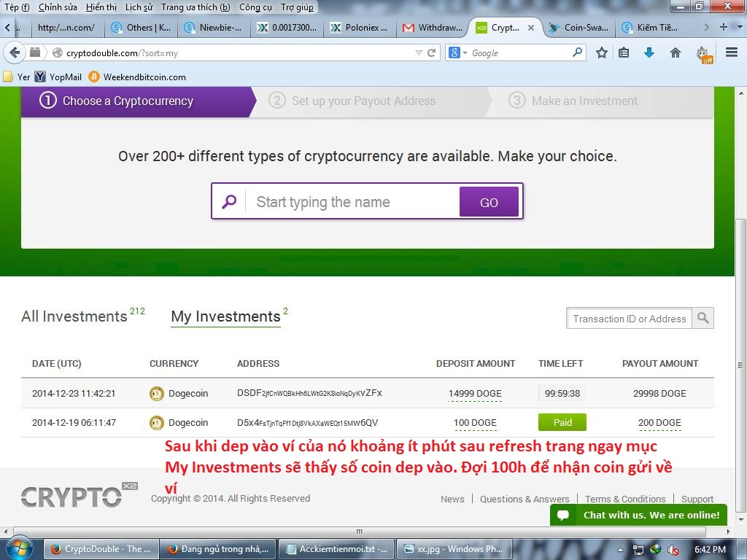This screenshot has height=560, width=747.
Task: Click the network icon in system tray
Action: click(x=638, y=550)
